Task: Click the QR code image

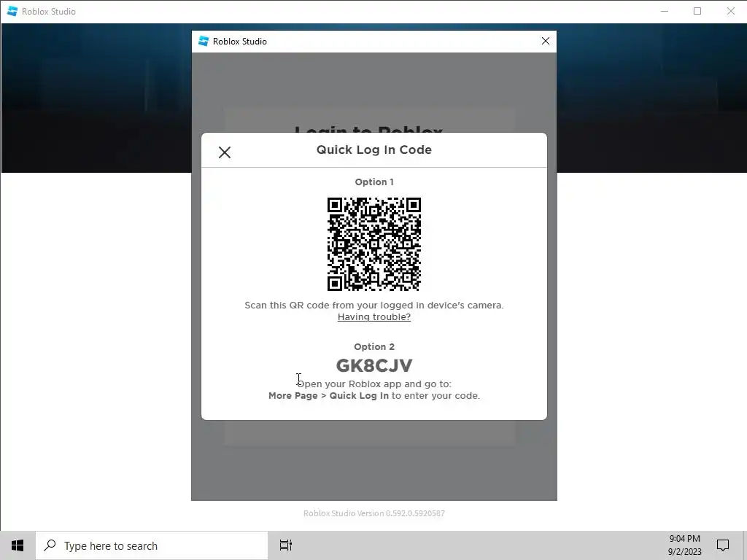Action: (374, 244)
